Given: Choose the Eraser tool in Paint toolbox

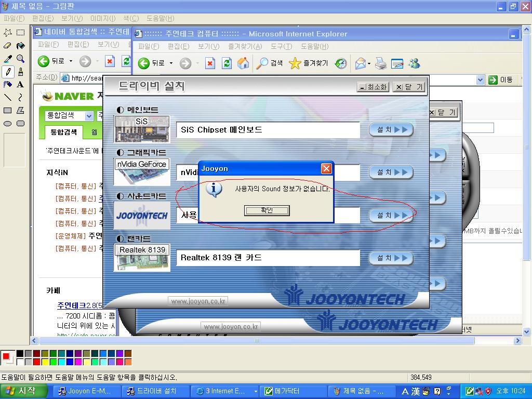Looking at the screenshot, I should point(8,46).
